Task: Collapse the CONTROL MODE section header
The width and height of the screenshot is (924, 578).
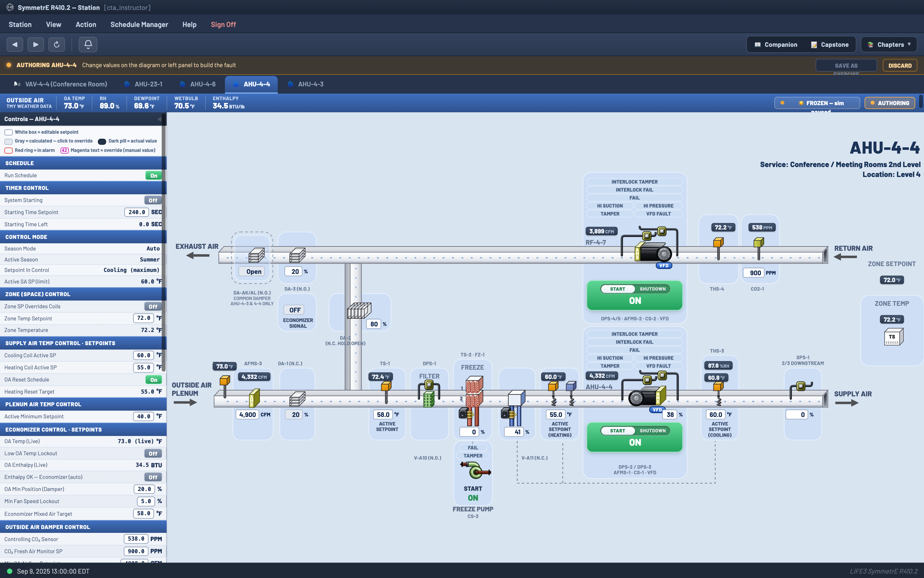Action: coord(83,237)
